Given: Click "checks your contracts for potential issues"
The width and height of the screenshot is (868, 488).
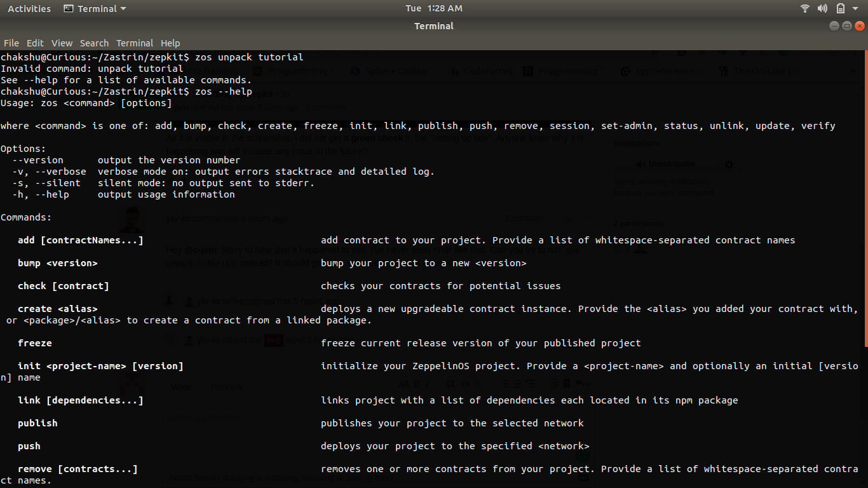Looking at the screenshot, I should click(x=441, y=286).
